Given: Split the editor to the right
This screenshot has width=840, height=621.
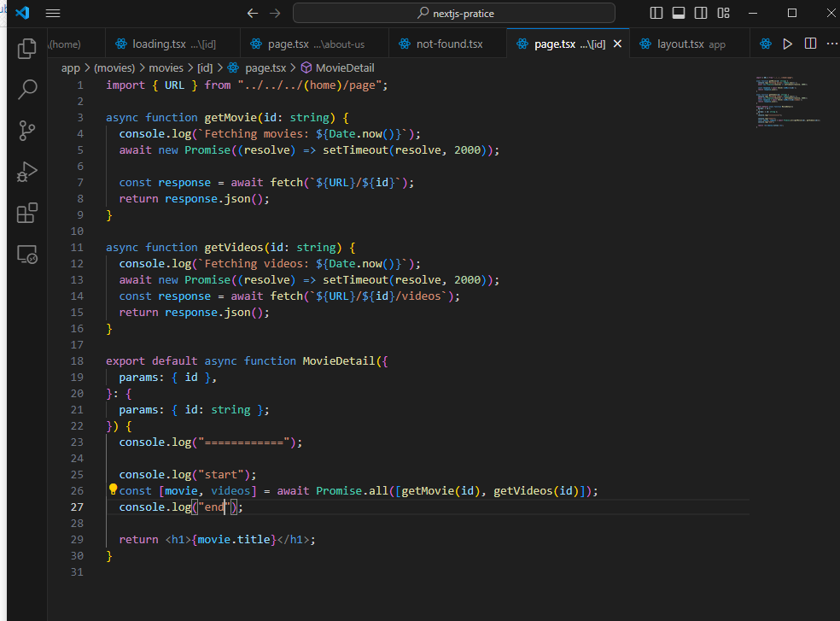Looking at the screenshot, I should click(x=810, y=44).
